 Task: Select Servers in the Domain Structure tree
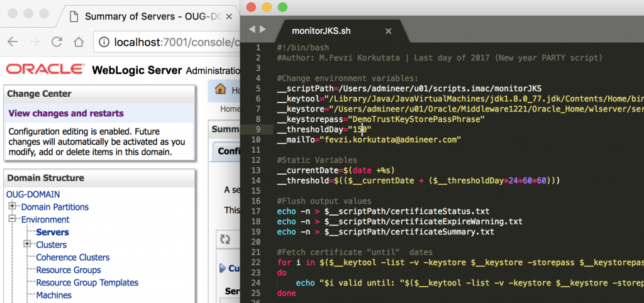[x=53, y=233]
